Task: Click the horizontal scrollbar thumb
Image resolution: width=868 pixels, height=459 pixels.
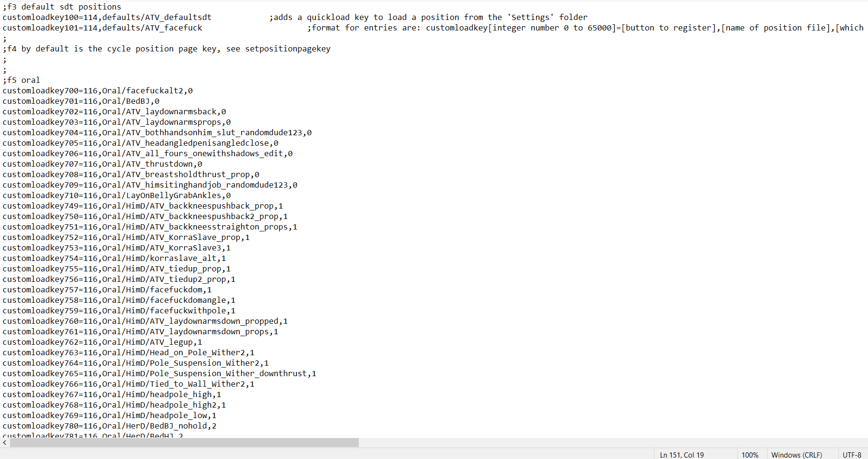Action: pyautogui.click(x=184, y=443)
